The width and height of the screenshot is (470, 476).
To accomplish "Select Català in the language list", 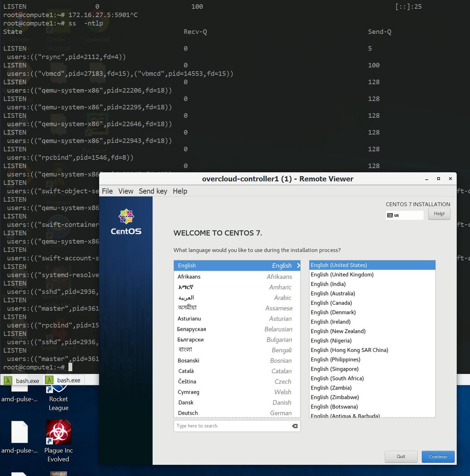I will pos(237,371).
